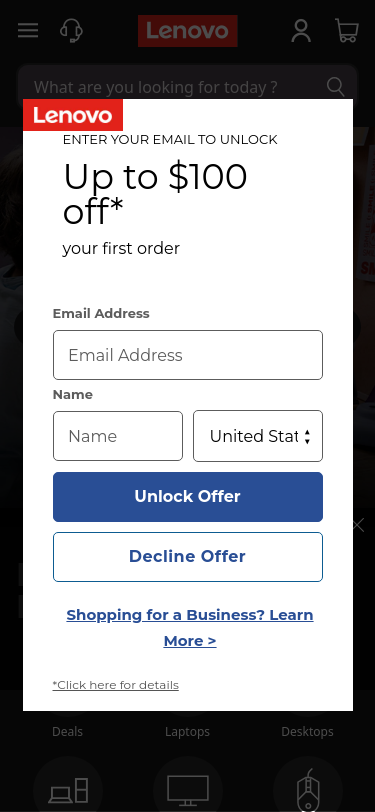This screenshot has width=375, height=812.
Task: Open the shopping cart icon
Action: (347, 31)
